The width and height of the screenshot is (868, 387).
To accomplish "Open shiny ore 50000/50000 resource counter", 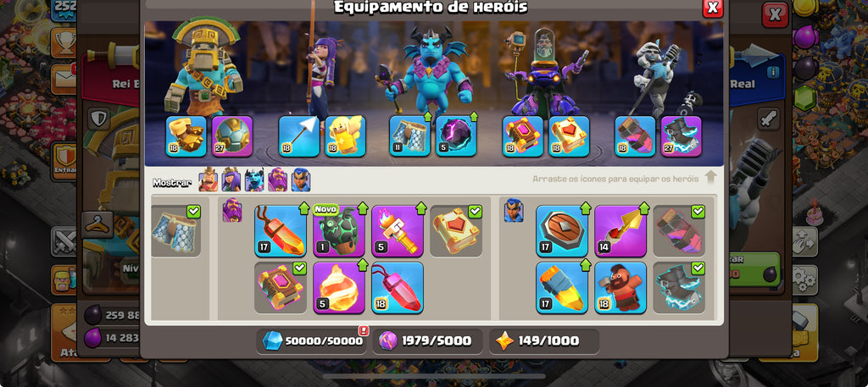I will click(x=314, y=341).
